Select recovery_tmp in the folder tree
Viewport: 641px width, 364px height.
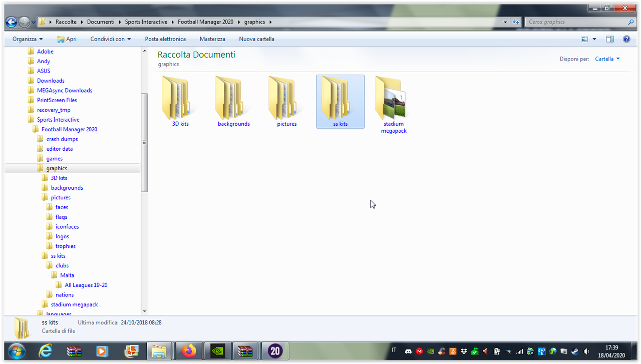pos(54,110)
